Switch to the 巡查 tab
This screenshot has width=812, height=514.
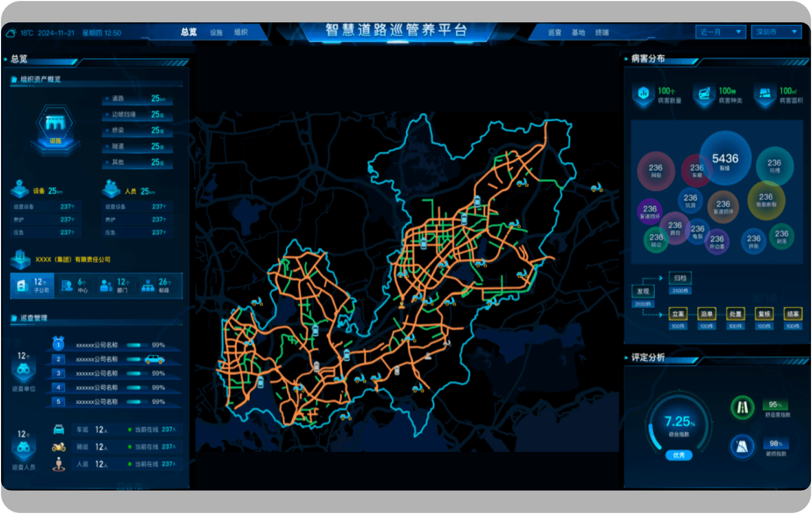554,33
